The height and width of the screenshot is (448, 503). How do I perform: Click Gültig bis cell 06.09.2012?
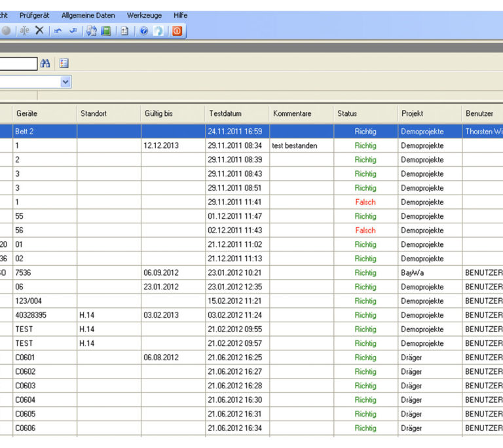click(x=173, y=272)
